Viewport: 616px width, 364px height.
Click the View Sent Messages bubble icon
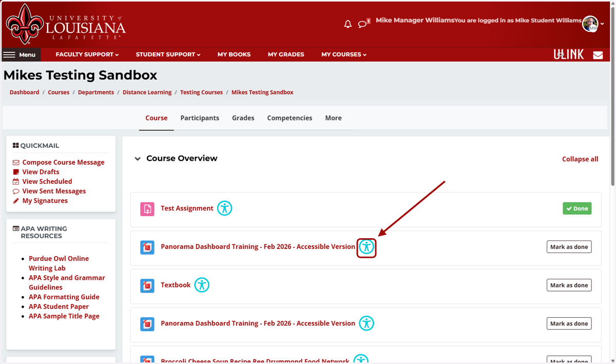(16, 191)
